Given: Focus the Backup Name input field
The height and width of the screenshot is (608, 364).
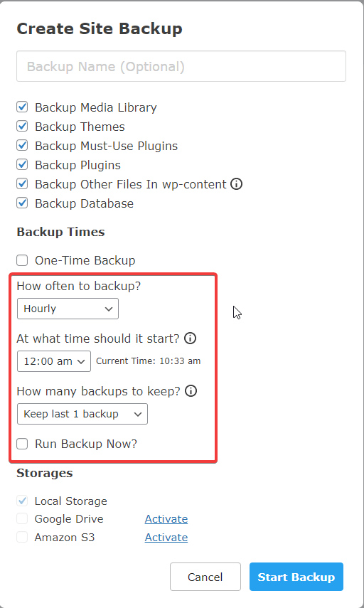Looking at the screenshot, I should tap(181, 66).
